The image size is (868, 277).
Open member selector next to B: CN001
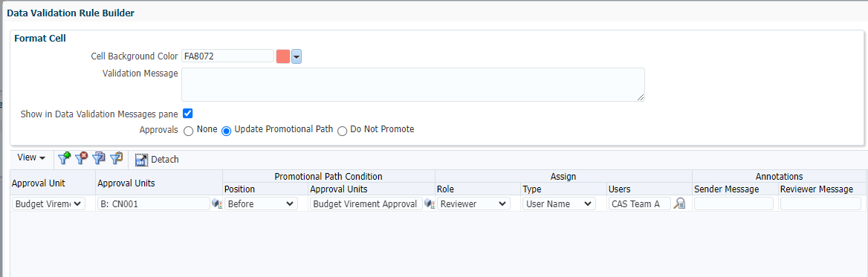pos(216,204)
